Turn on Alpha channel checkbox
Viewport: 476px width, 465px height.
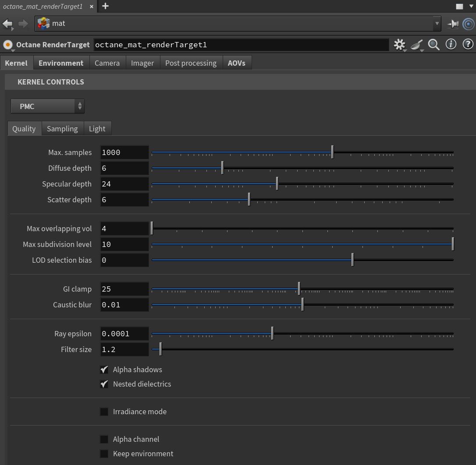[x=104, y=439]
